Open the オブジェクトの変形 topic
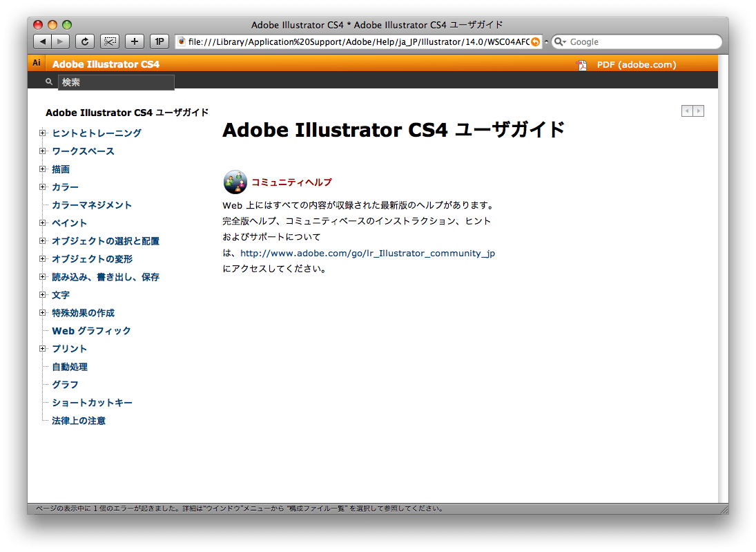 tap(92, 259)
